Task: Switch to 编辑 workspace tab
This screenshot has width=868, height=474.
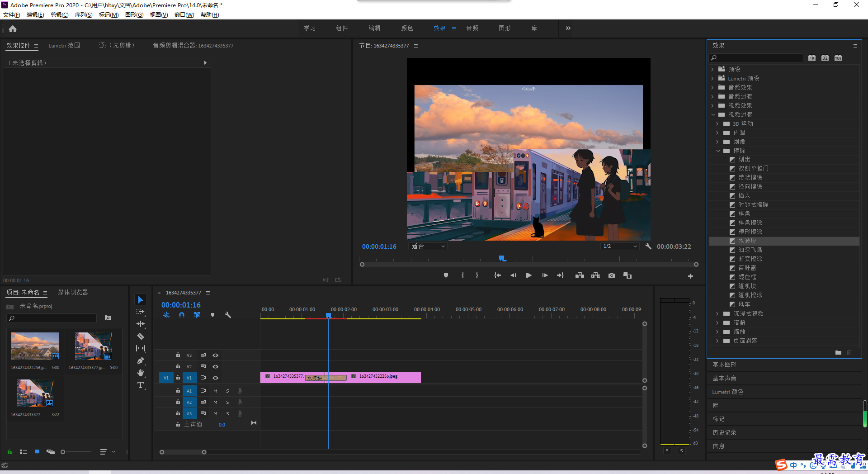Action: 374,28
